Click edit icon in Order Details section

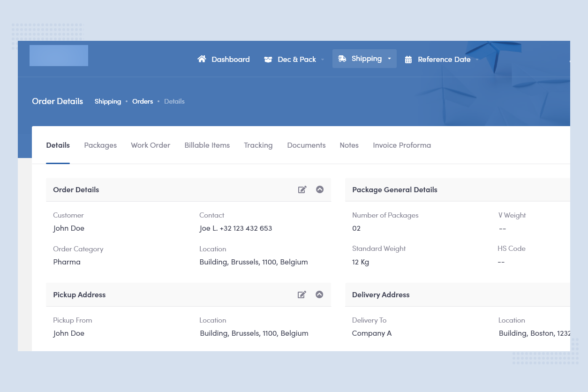(302, 189)
